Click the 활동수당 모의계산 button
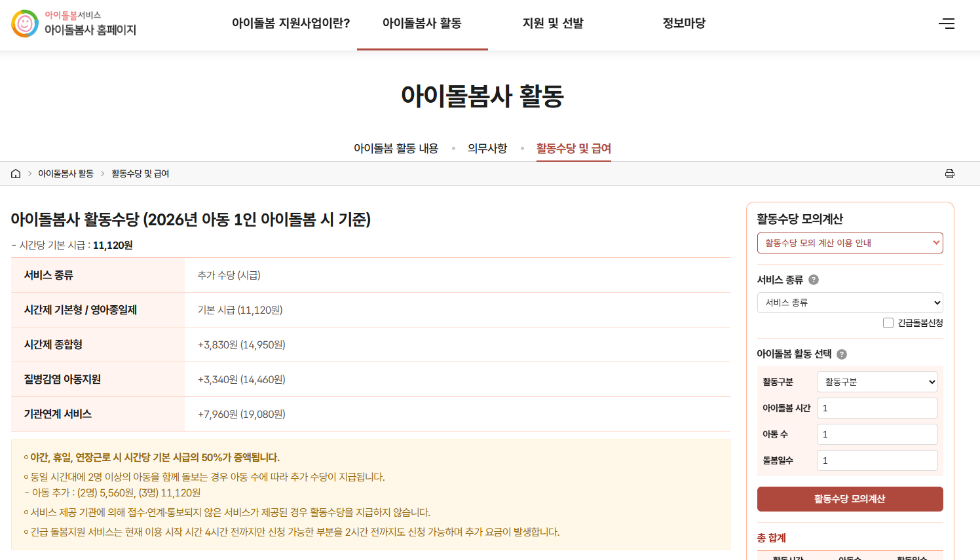The image size is (980, 560). 850,499
